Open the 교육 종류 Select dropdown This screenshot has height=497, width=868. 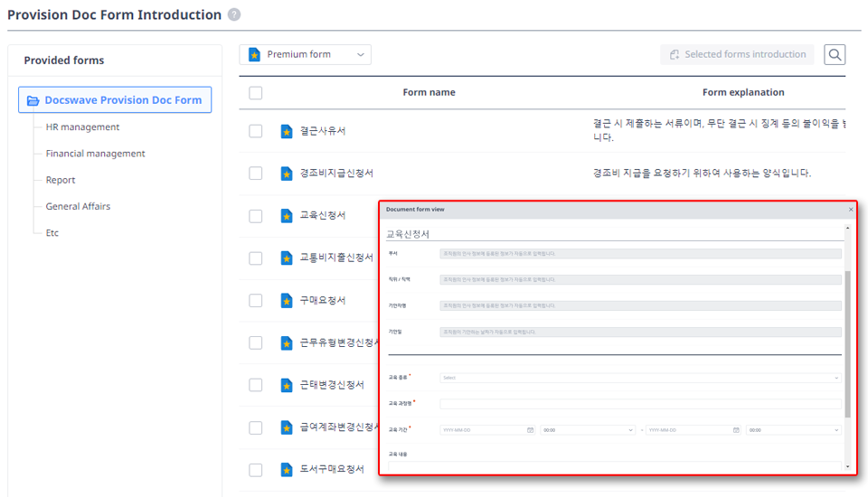point(640,378)
